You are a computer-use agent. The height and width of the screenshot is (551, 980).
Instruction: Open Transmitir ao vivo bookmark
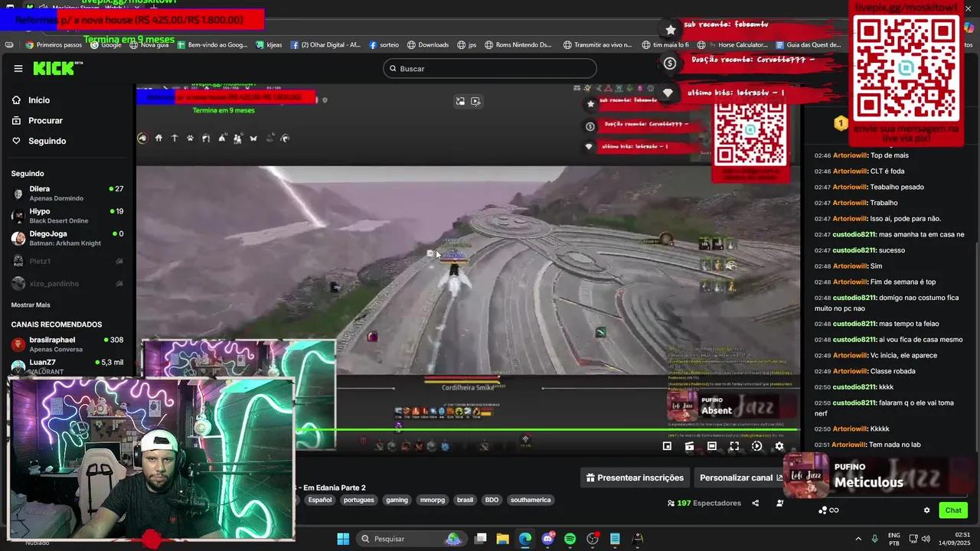tap(597, 45)
